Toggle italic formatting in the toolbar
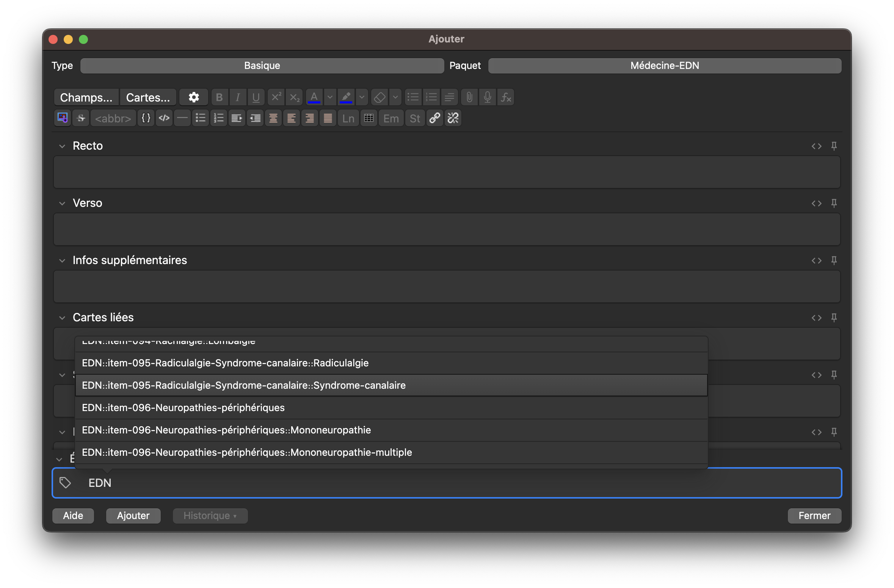 tap(238, 97)
